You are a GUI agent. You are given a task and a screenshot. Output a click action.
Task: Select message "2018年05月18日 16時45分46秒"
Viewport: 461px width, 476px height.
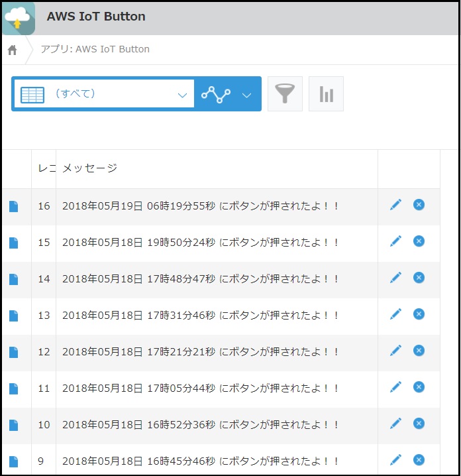[x=139, y=461]
